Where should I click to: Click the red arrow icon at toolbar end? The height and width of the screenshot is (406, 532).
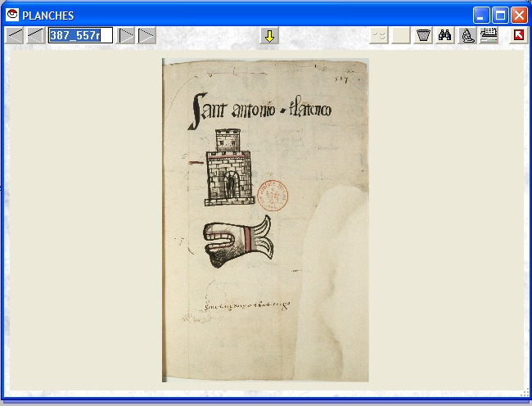pos(519,35)
